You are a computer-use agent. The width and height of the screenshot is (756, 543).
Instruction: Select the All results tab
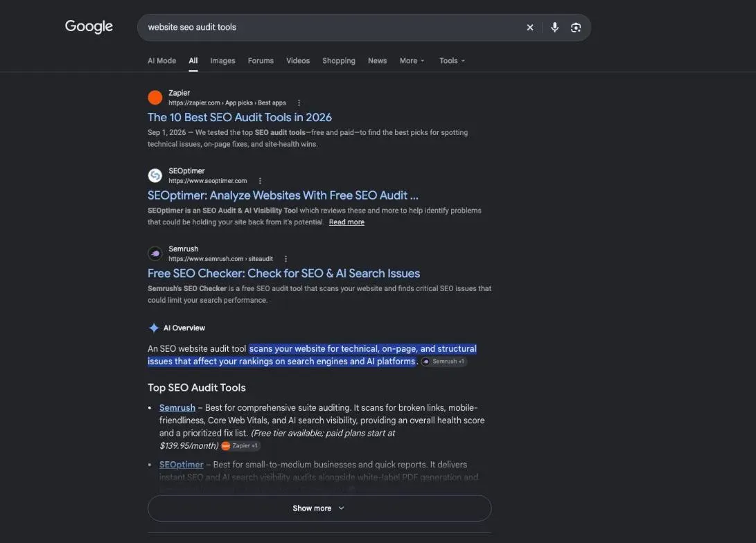coord(193,61)
